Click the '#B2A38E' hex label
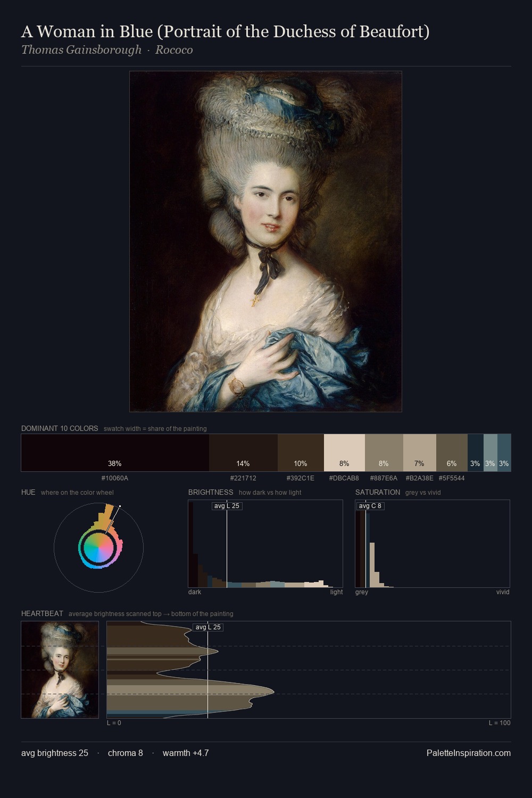Viewport: 532px width, 798px height. point(419,478)
